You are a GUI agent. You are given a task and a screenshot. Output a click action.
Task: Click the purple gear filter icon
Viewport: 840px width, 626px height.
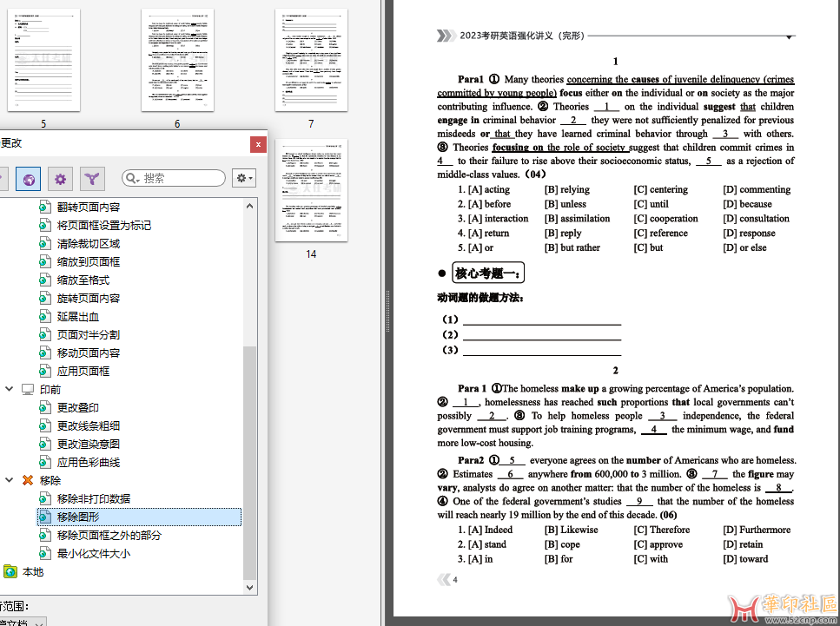click(x=60, y=179)
